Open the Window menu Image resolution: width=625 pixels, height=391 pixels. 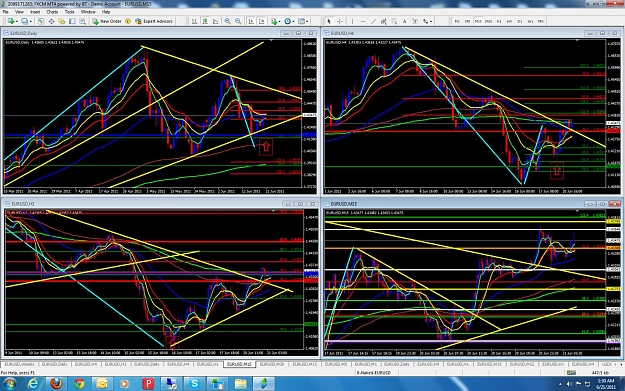pyautogui.click(x=88, y=12)
